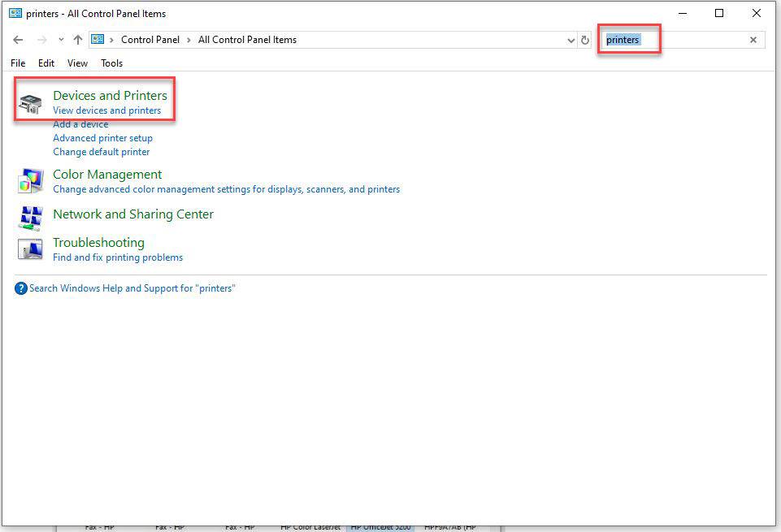Image resolution: width=781 pixels, height=532 pixels.
Task: Open the File menu
Action: pyautogui.click(x=18, y=63)
